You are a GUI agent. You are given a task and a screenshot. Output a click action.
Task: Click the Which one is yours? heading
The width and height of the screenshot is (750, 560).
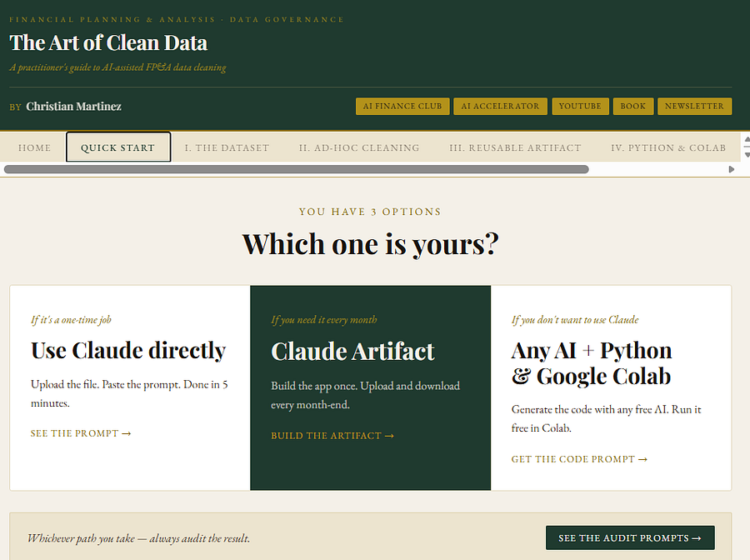(371, 244)
